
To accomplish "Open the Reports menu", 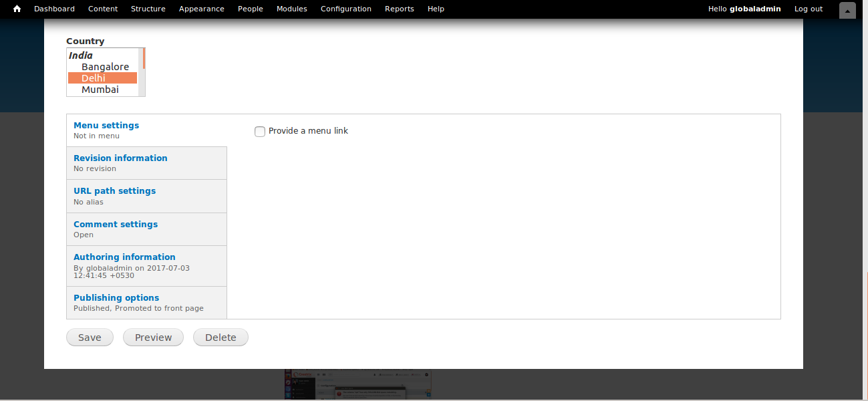I will click(x=399, y=9).
